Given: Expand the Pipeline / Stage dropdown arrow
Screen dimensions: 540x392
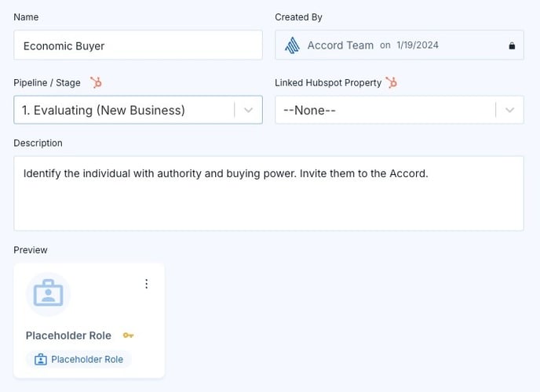Looking at the screenshot, I should (248, 110).
